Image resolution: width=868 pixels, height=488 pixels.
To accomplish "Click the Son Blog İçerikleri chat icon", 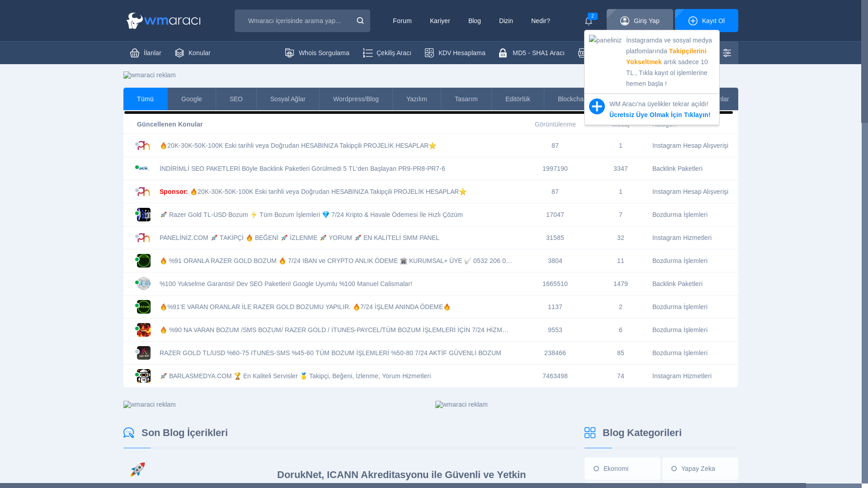I will (x=129, y=433).
